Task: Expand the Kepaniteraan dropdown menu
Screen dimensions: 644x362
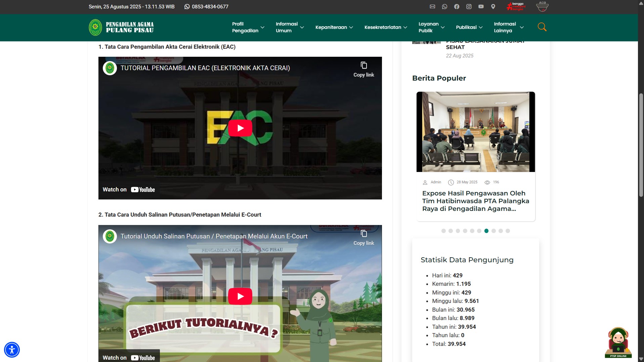Action: click(334, 27)
